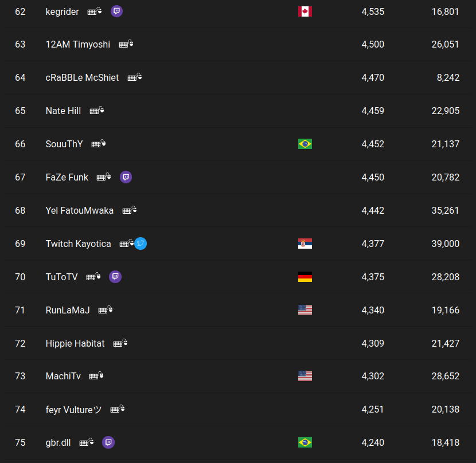Image resolution: width=476 pixels, height=463 pixels.
Task: Click the Serbia flag for Twitch Kayotica
Action: point(305,244)
